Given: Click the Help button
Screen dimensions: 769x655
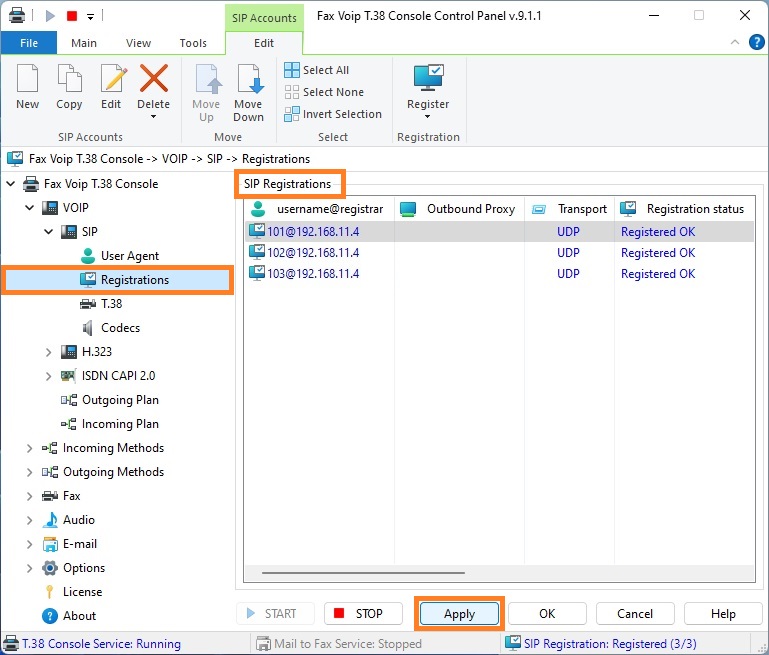Looking at the screenshot, I should click(723, 614).
